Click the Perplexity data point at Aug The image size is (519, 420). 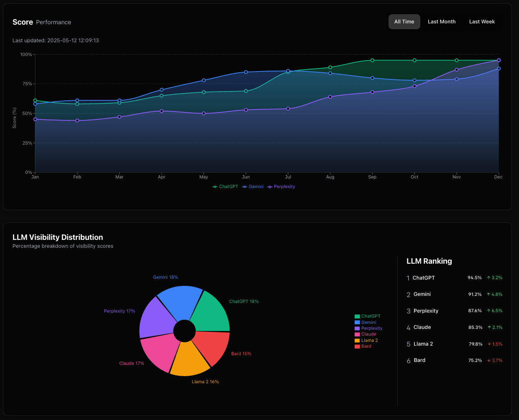(x=330, y=97)
